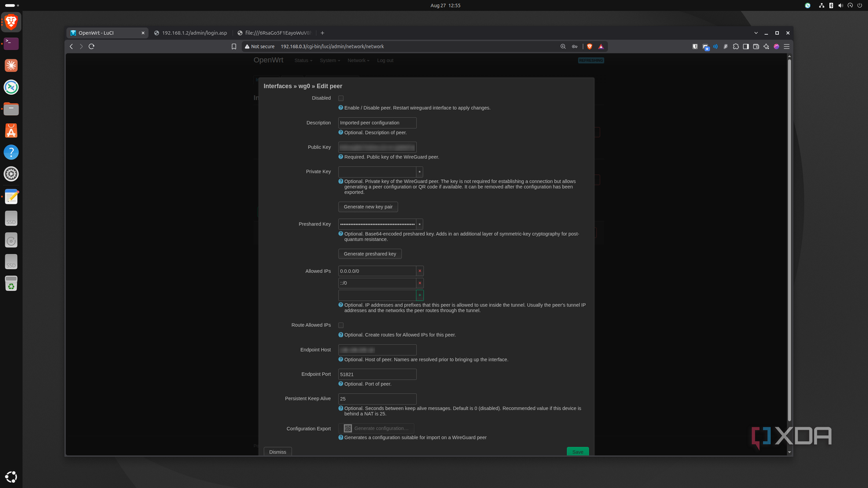The image size is (868, 488).
Task: Open the Brave hamburger main menu
Action: (x=786, y=46)
